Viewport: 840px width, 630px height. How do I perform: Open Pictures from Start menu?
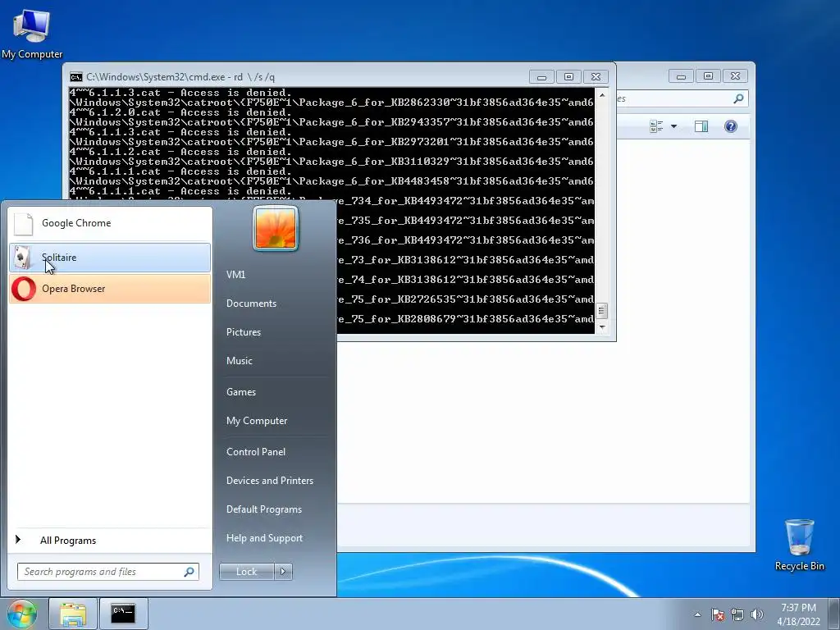(x=243, y=332)
